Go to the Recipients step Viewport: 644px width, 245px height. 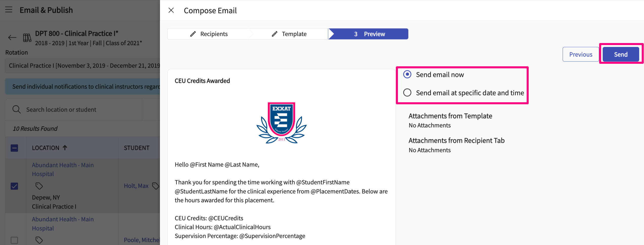[209, 34]
